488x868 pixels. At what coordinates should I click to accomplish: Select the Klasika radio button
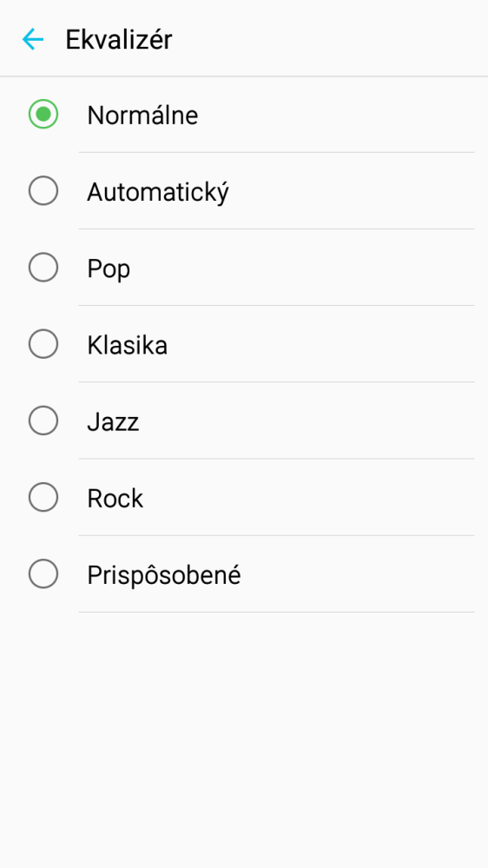43,344
